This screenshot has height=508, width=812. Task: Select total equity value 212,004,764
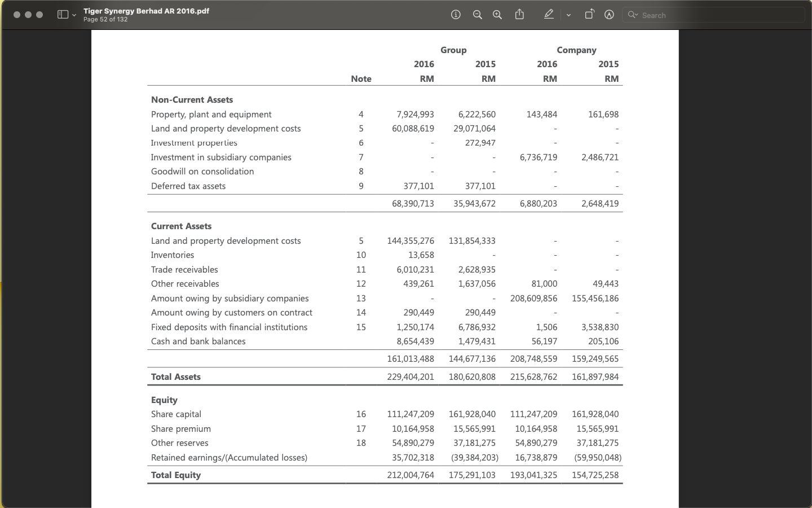411,475
